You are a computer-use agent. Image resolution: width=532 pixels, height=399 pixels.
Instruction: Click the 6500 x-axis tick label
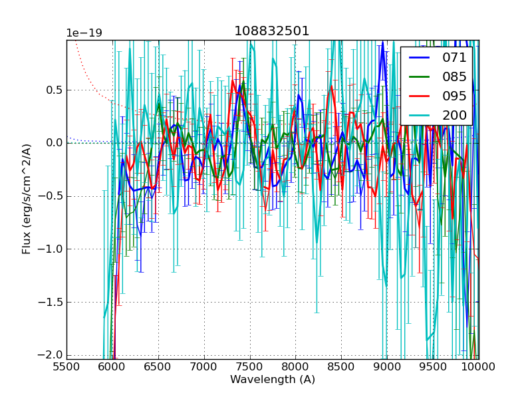point(158,366)
